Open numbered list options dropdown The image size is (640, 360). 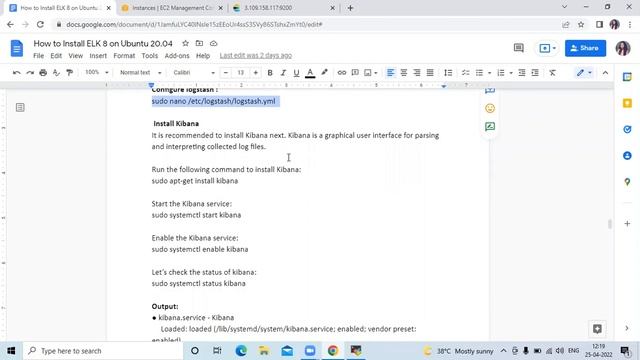click(x=511, y=73)
